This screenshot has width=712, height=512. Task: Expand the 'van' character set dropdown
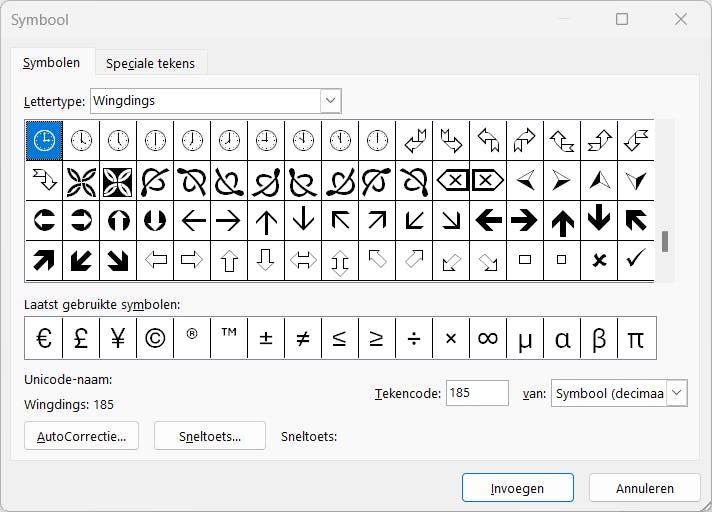[x=677, y=394]
